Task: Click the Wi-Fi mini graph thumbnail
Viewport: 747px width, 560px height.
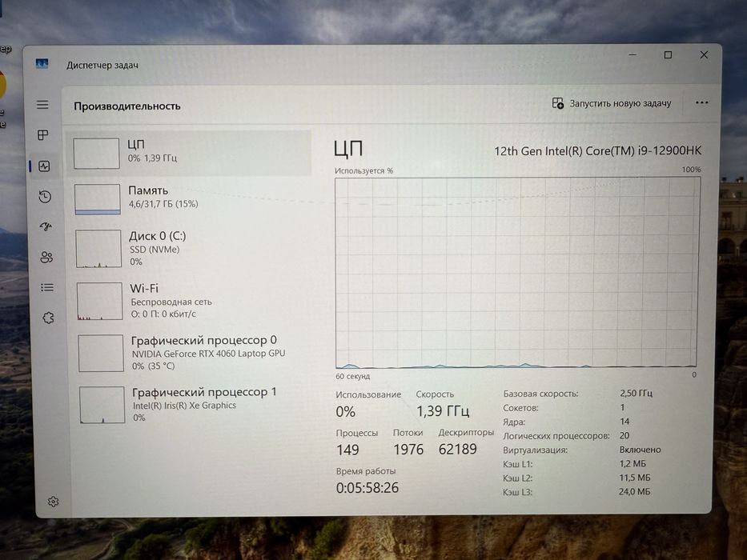Action: (x=99, y=301)
